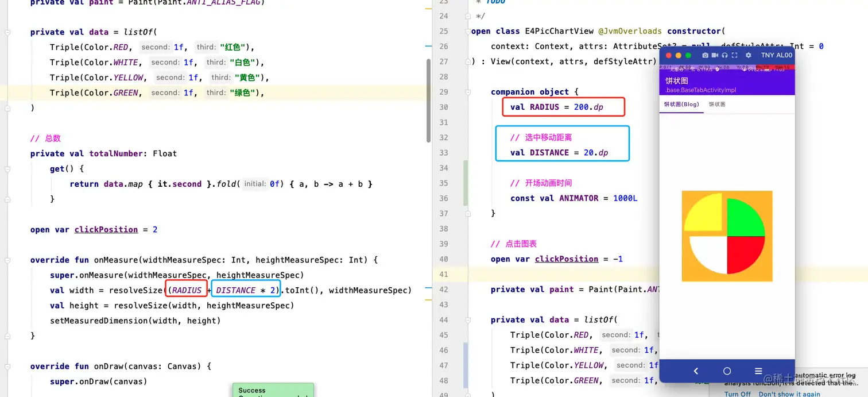
Task: Click line number 33 in right gutter
Action: [443, 153]
